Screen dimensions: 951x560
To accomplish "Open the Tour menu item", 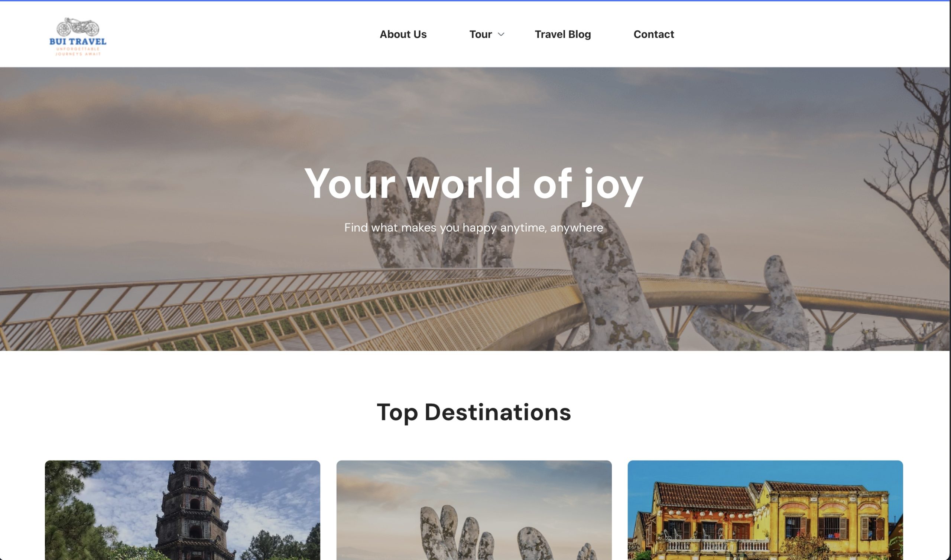I will click(480, 35).
